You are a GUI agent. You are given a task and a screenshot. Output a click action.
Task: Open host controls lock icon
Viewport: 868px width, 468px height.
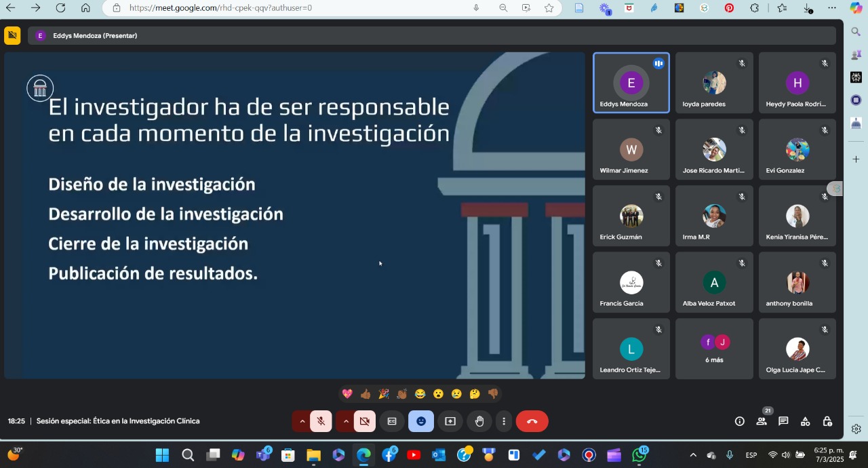(827, 421)
